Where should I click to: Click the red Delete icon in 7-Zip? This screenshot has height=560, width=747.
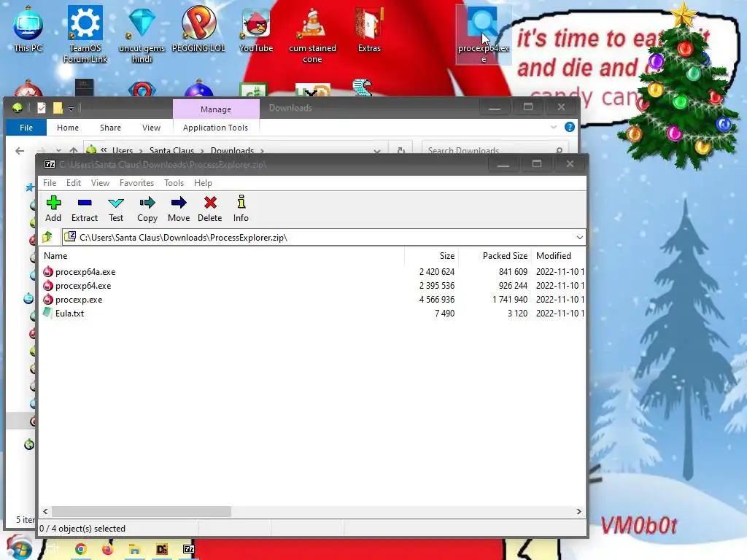(x=209, y=209)
